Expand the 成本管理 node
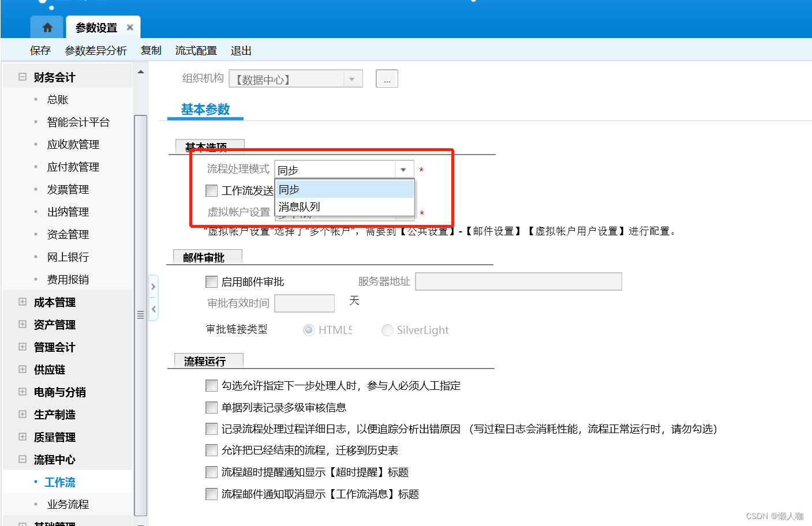The height and width of the screenshot is (526, 812). point(23,302)
